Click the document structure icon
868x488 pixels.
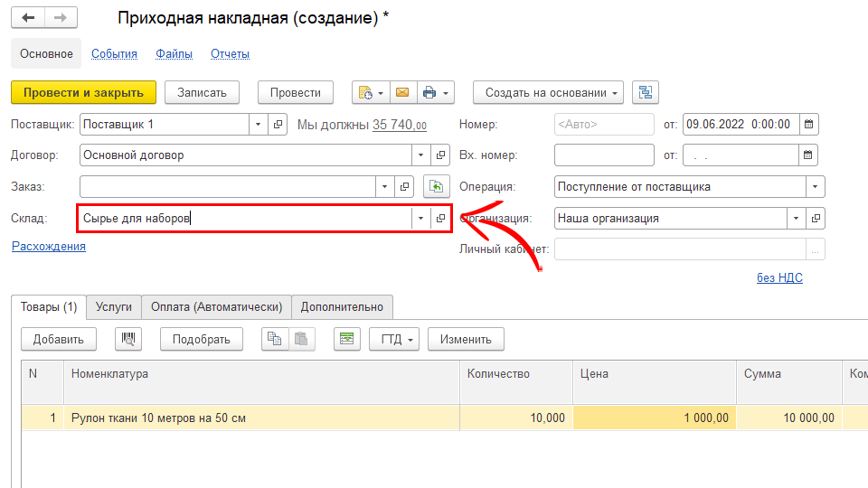click(x=646, y=92)
